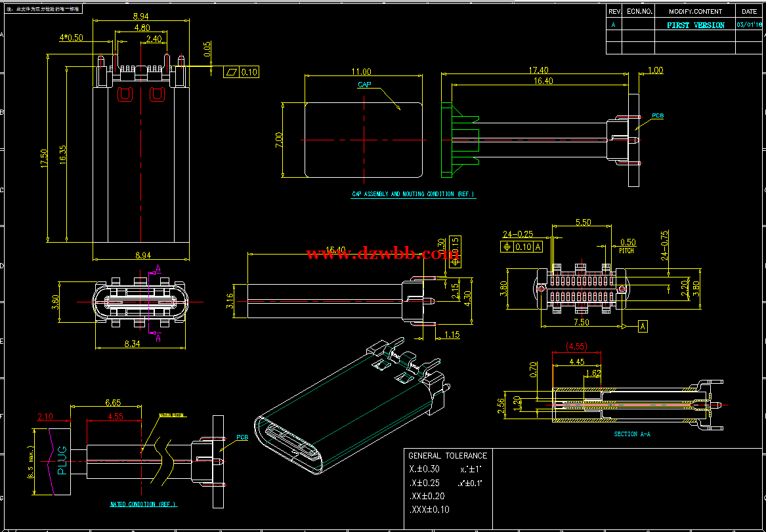The image size is (766, 532).
Task: Select the 2.40 dimension text
Action: 154,39
